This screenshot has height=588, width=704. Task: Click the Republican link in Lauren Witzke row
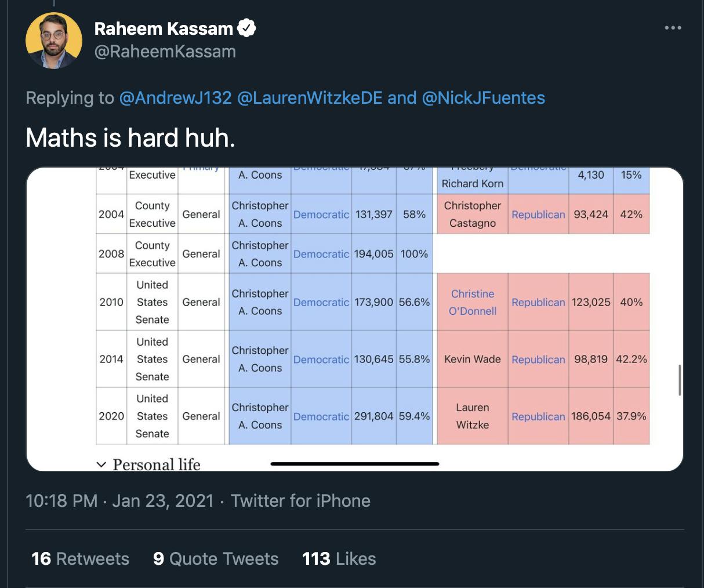click(538, 416)
